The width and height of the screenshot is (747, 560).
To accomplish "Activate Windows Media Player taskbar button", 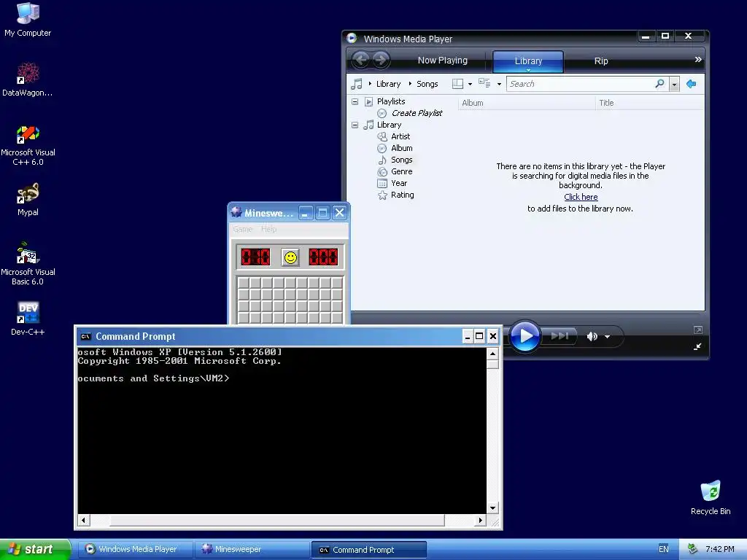I will [x=136, y=549].
